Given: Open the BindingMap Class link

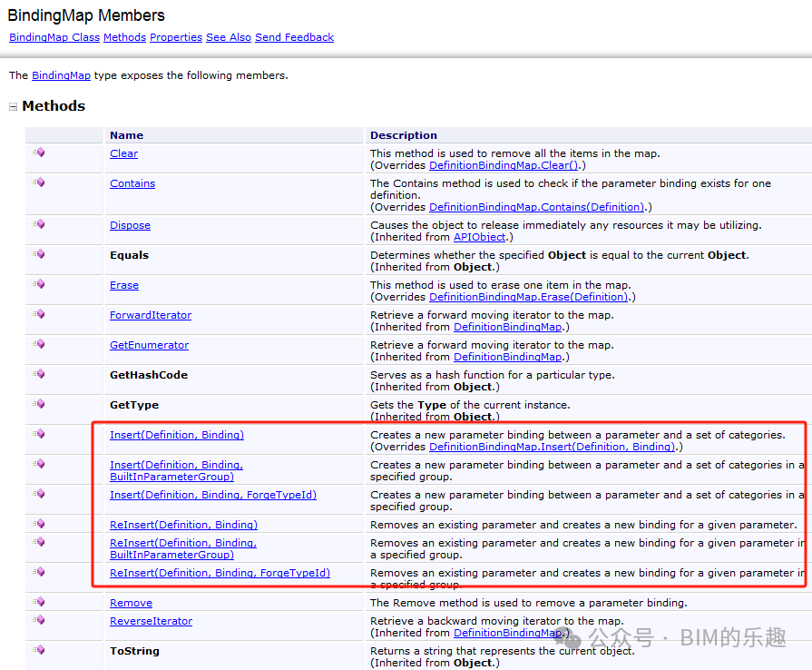Looking at the screenshot, I should [x=54, y=37].
